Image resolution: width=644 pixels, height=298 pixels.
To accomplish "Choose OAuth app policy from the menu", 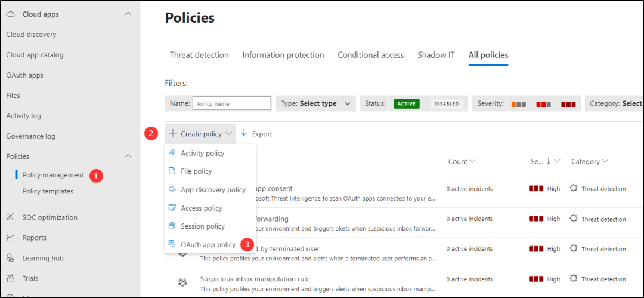I will click(x=210, y=244).
